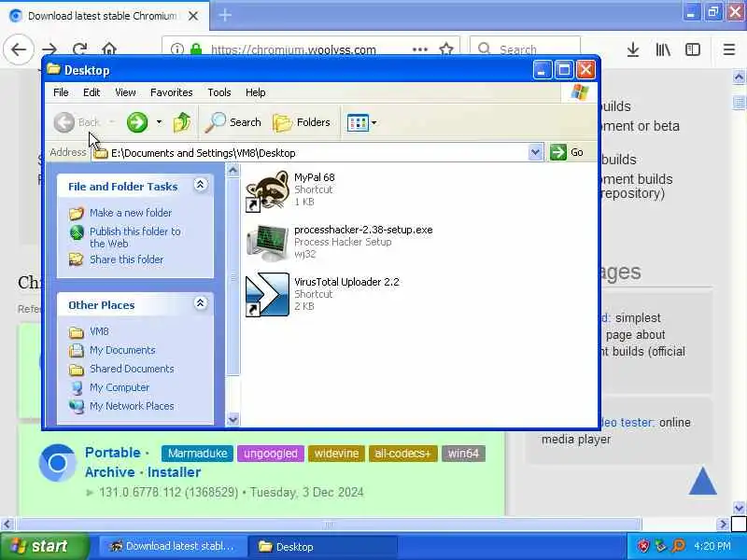This screenshot has width=747, height=560.
Task: Select the VirusTotal Uploader 2.2 shortcut icon
Action: click(x=267, y=294)
